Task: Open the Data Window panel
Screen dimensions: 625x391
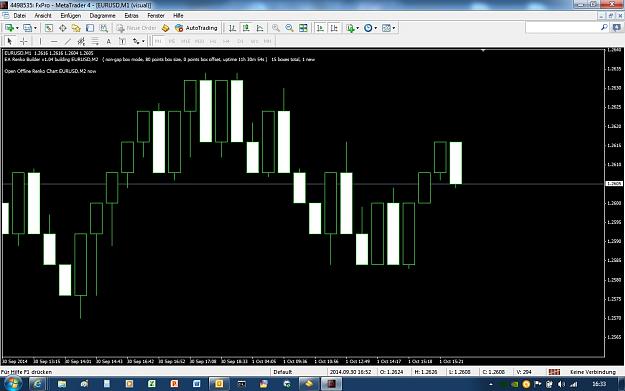Action: 63,28
